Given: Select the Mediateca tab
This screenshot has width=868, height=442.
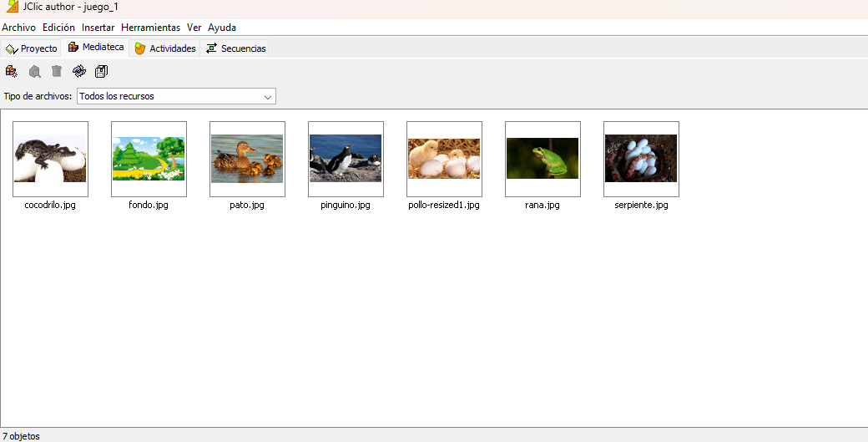Looking at the screenshot, I should pyautogui.click(x=96, y=47).
